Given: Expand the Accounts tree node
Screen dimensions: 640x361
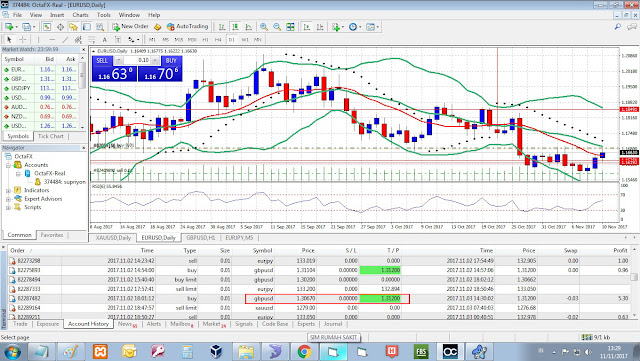Looking at the screenshot, I should coord(8,165).
